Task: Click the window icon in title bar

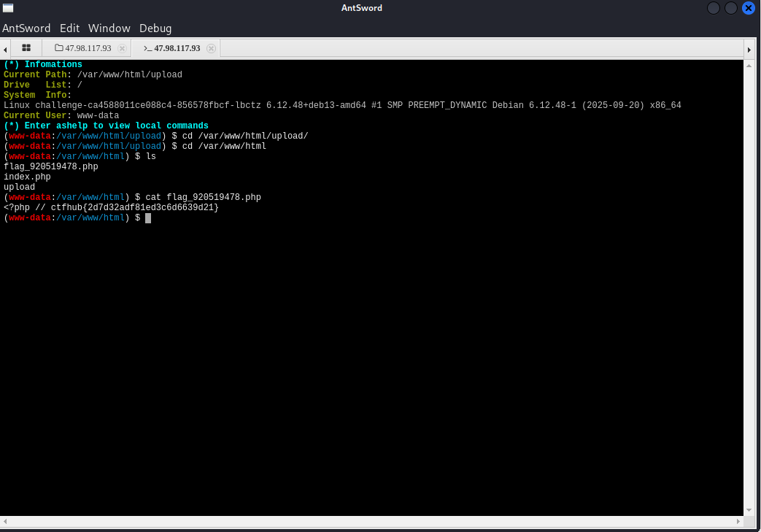Action: coord(8,8)
